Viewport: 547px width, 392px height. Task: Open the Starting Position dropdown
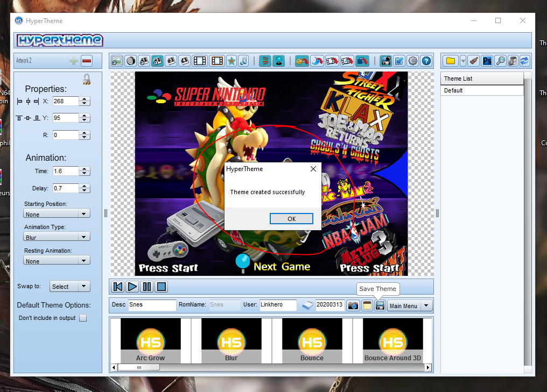(x=57, y=214)
